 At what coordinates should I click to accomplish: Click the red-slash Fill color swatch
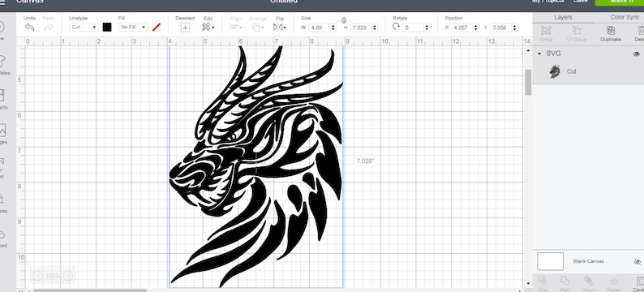[x=156, y=27]
